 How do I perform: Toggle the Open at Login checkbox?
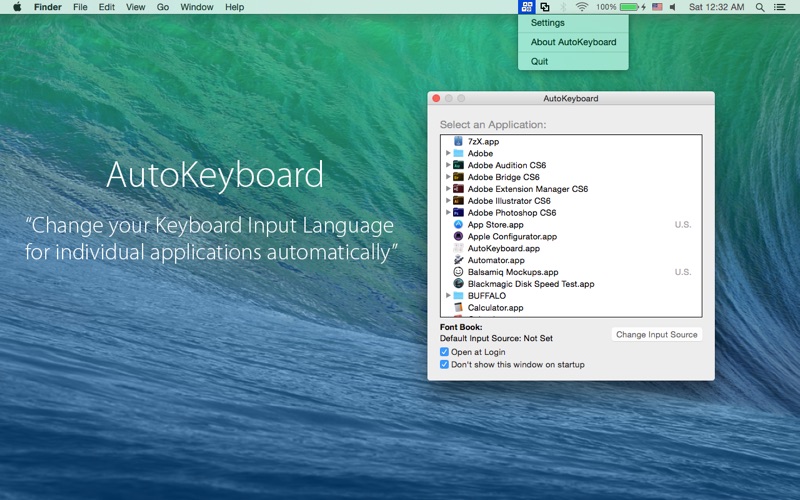(x=444, y=352)
